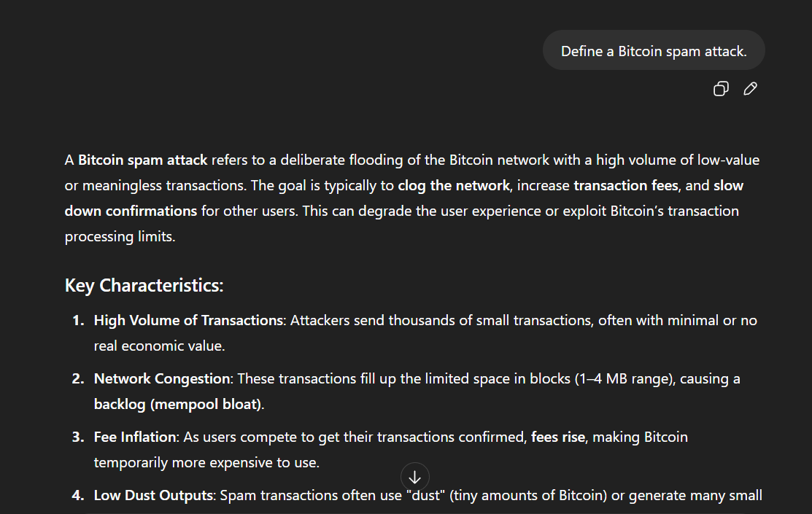
Task: Click list number 1 marker
Action: [x=78, y=320]
